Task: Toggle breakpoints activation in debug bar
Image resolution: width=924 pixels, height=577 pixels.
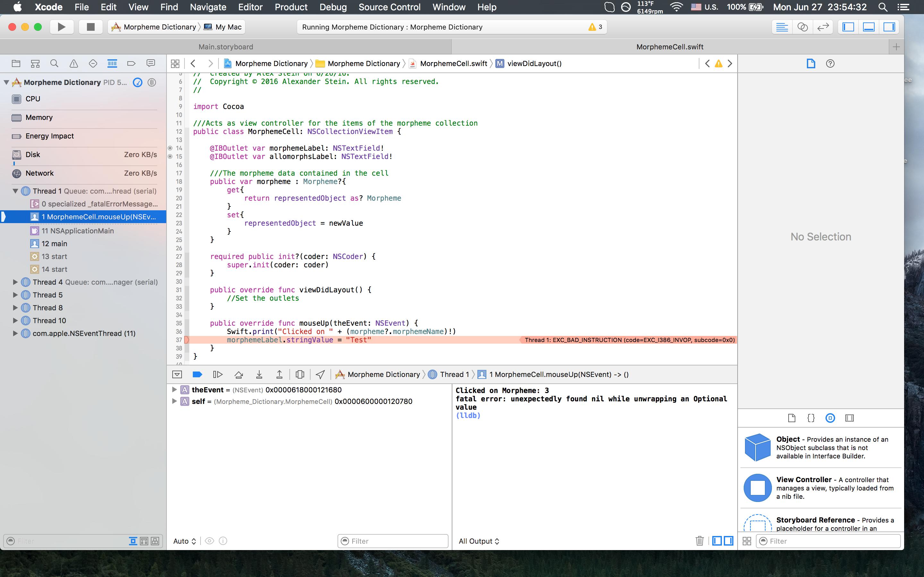Action: tap(197, 374)
